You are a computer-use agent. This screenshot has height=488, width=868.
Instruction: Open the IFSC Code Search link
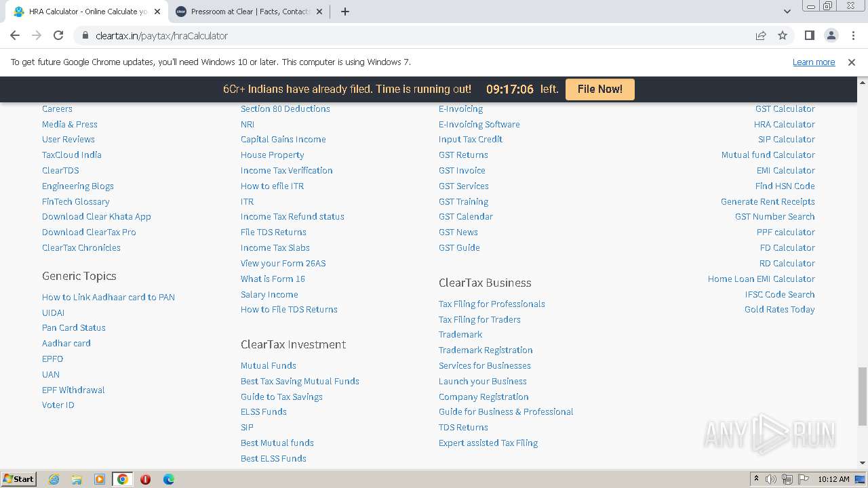tap(780, 294)
